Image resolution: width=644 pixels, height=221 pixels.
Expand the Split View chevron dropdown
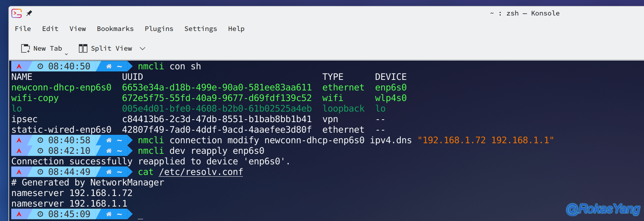tap(142, 49)
